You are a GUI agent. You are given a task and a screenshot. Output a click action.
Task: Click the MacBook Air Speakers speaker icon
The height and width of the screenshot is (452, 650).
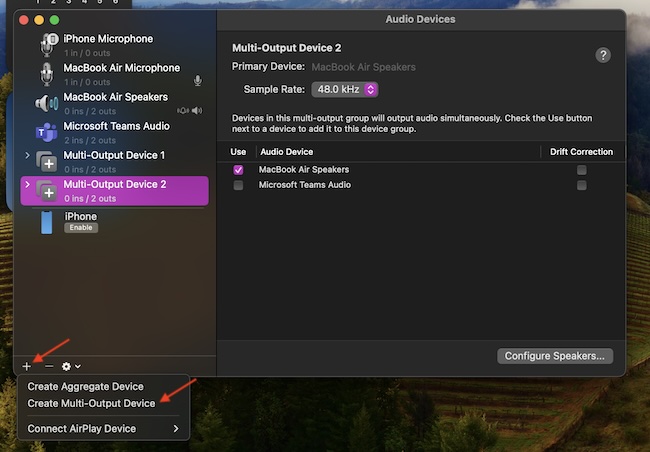coord(46,103)
